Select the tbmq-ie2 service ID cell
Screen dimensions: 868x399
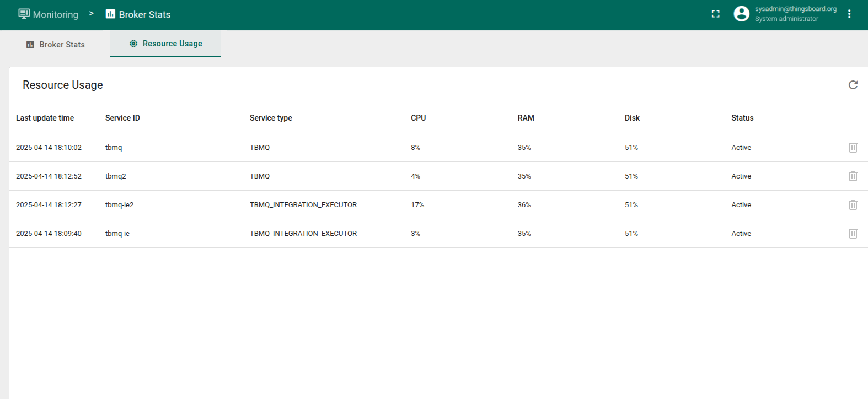[119, 205]
